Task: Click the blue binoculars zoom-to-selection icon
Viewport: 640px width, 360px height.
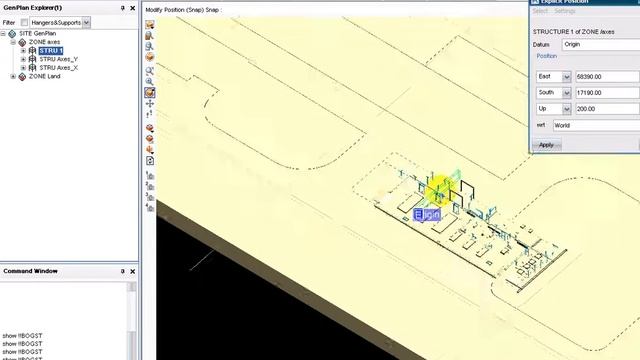Action: pos(150,46)
